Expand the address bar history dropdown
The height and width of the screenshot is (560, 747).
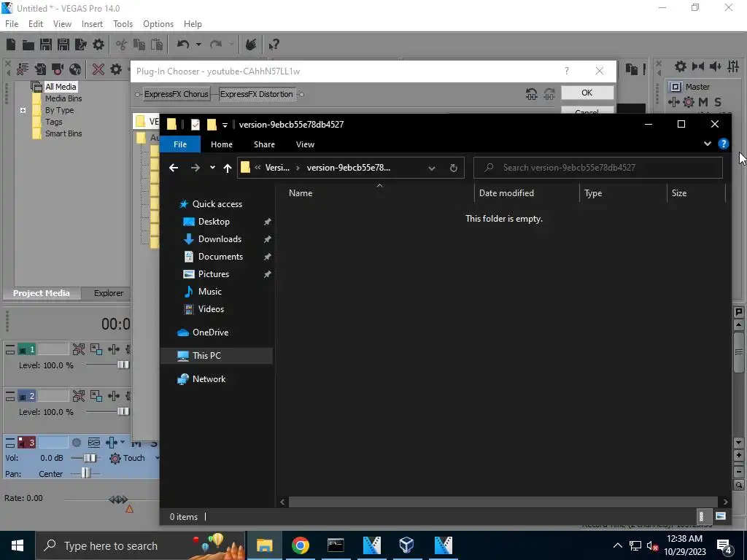click(x=432, y=168)
